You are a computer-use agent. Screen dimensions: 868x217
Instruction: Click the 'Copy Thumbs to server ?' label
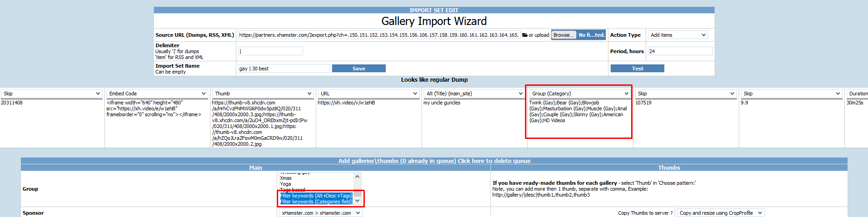645,213
